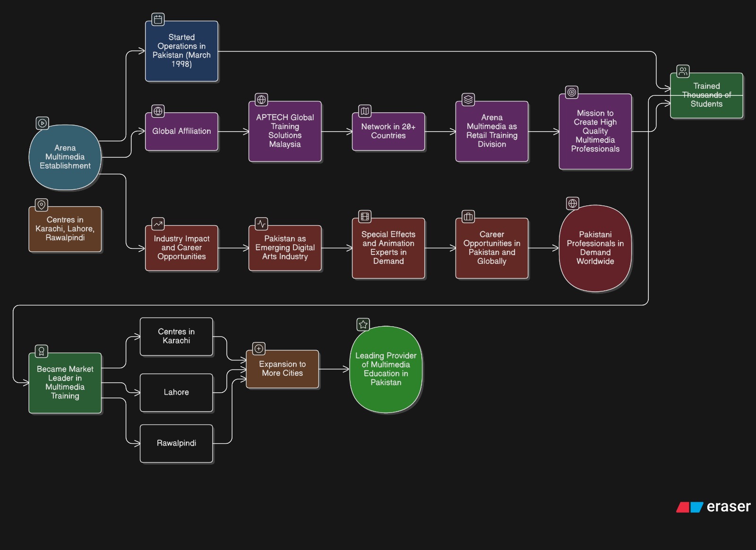Click the black "Centres in Karachi" node text
The image size is (756, 550).
[x=176, y=336]
